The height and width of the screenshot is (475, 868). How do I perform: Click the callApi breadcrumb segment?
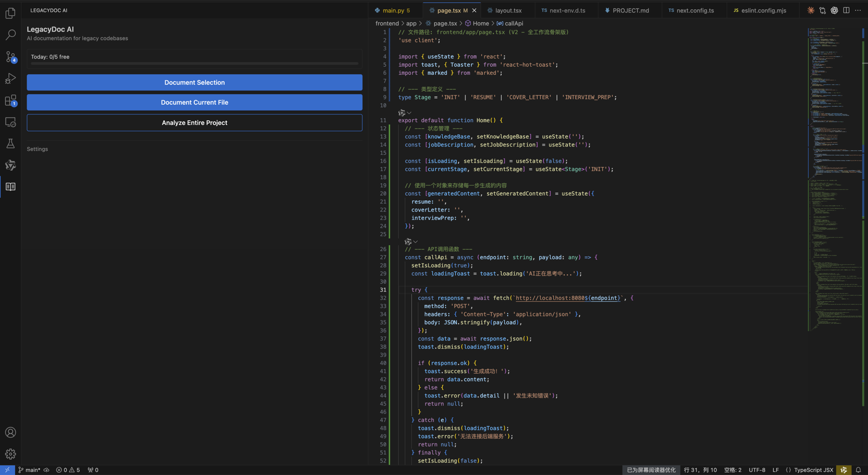point(510,23)
